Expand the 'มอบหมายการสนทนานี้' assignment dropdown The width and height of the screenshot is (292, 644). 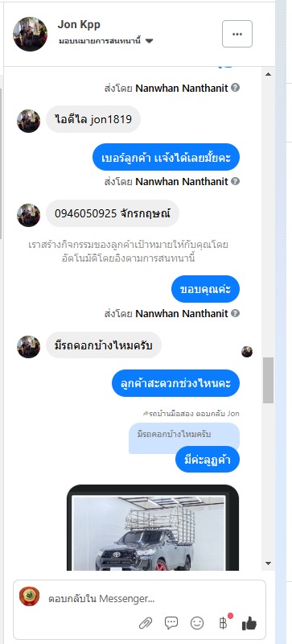(x=150, y=41)
